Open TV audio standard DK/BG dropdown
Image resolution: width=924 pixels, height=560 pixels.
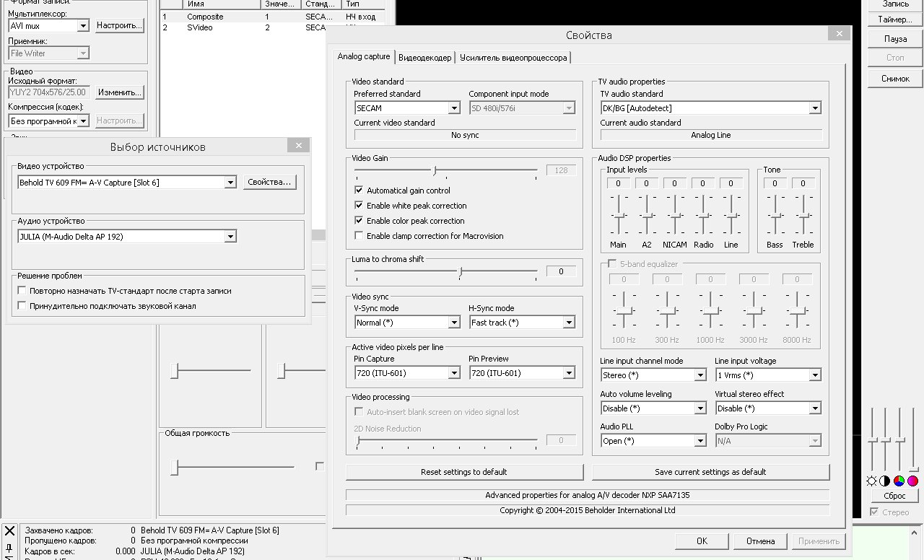[x=815, y=108]
